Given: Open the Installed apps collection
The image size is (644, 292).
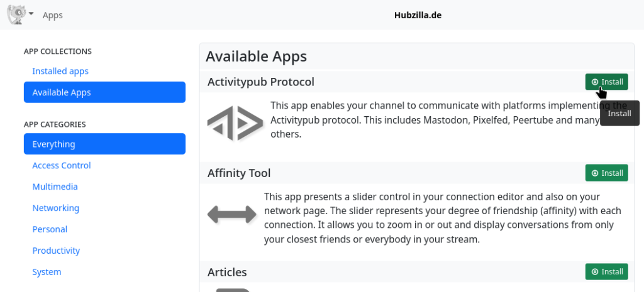Looking at the screenshot, I should tap(60, 71).
